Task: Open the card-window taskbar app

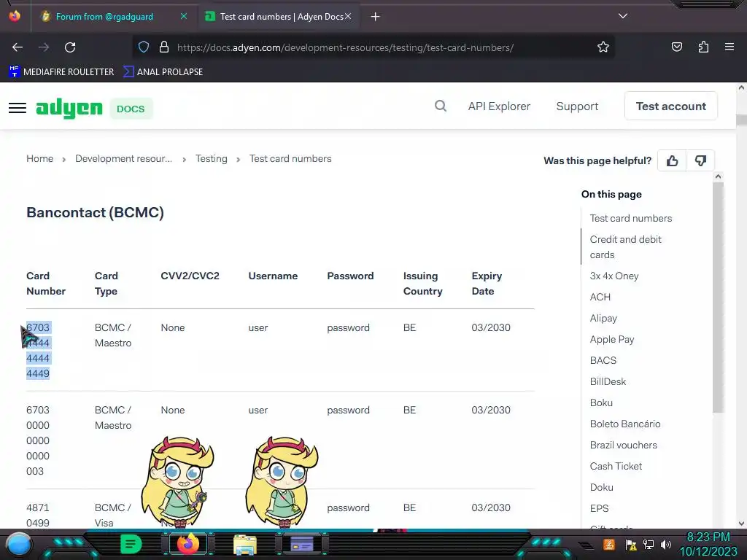Action: pyautogui.click(x=302, y=544)
